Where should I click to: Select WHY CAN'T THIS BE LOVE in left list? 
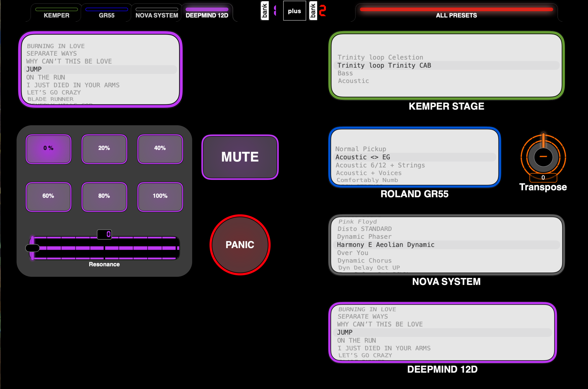[x=69, y=61]
